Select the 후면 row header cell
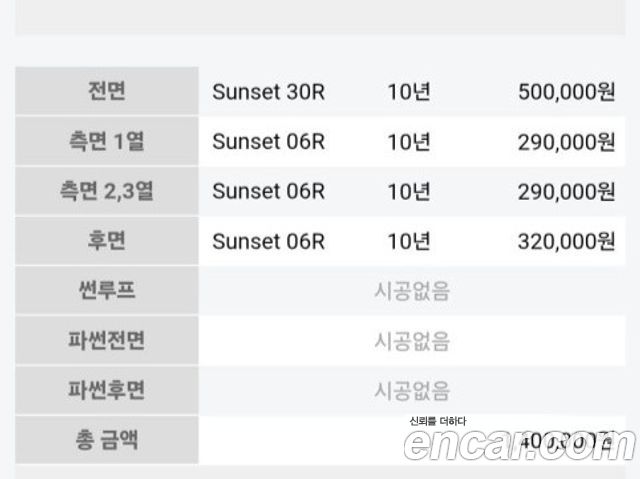Screen dimensions: 640x479 click(106, 241)
